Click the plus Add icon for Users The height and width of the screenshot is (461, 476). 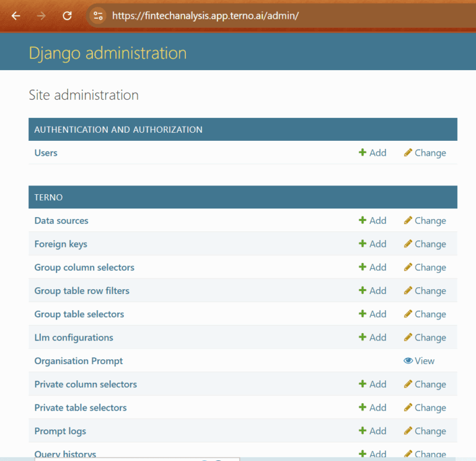coord(363,153)
